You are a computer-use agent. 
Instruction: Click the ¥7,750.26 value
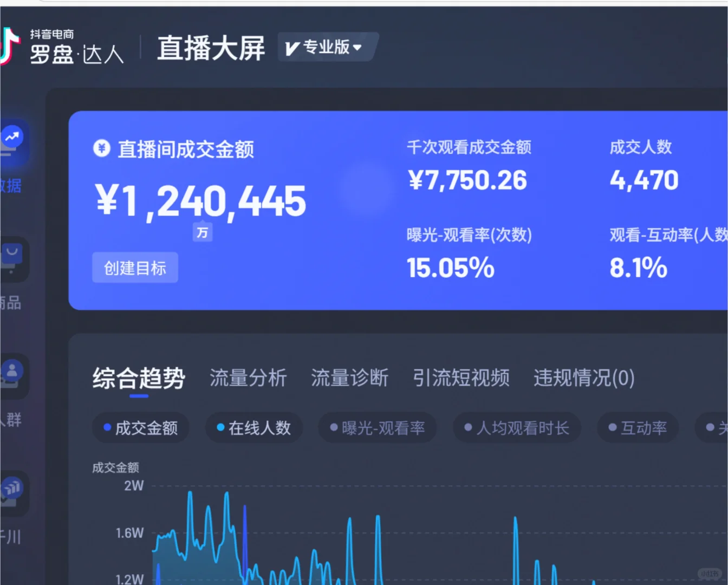(467, 180)
